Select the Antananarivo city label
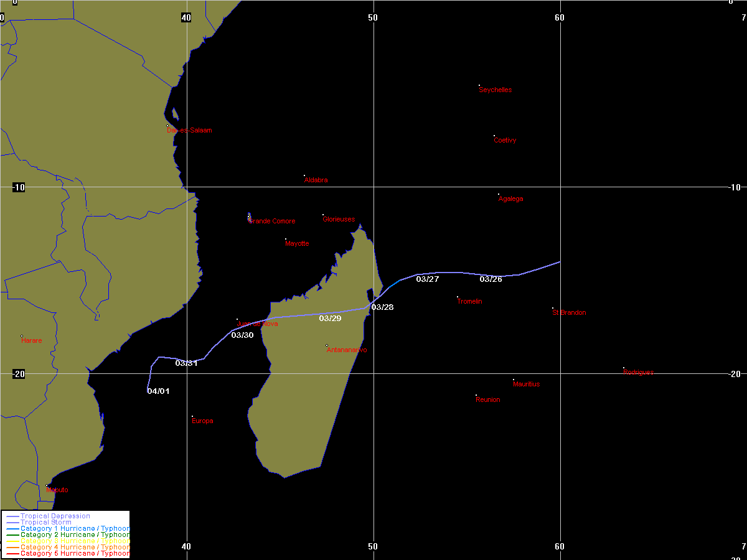747x560 pixels. tap(347, 350)
